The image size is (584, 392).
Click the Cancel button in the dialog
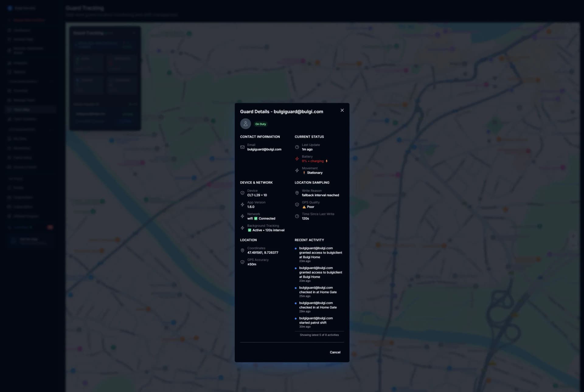335,352
